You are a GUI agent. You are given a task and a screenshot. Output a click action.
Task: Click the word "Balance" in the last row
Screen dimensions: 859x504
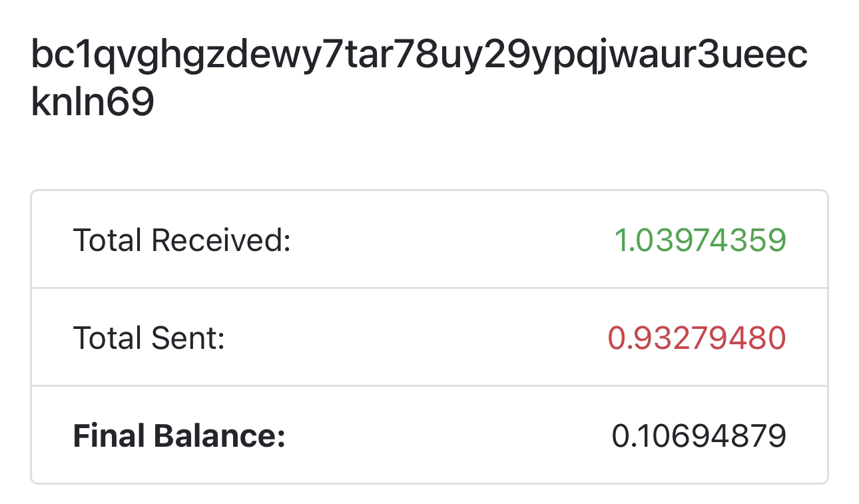pos(220,435)
